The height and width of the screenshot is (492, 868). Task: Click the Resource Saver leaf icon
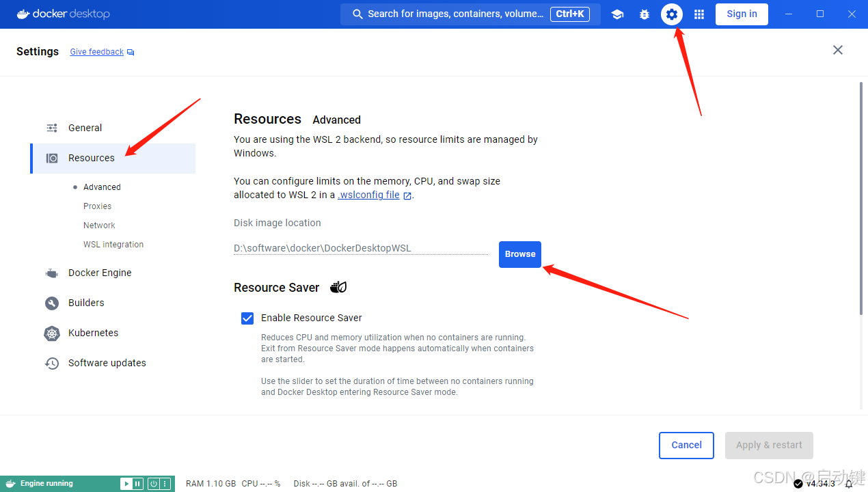(x=338, y=287)
